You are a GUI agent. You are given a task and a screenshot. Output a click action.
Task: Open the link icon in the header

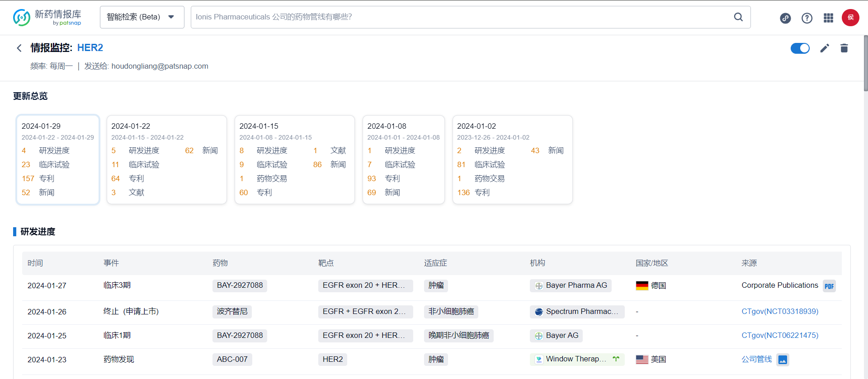point(785,18)
